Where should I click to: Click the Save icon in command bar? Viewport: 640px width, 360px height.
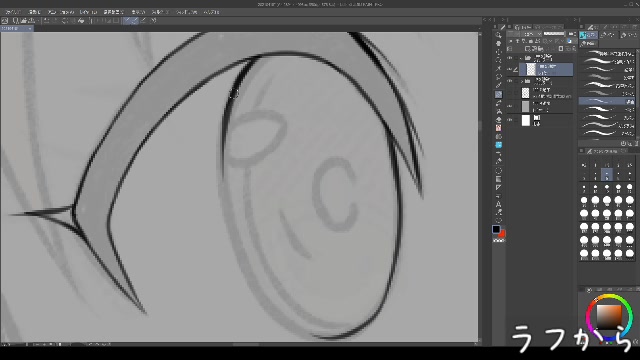click(x=31, y=20)
